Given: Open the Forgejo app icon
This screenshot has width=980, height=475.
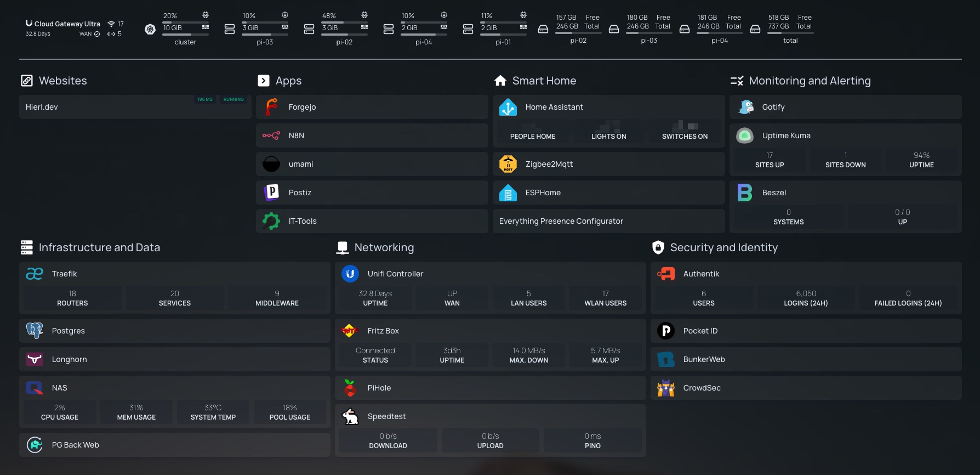Looking at the screenshot, I should 271,107.
